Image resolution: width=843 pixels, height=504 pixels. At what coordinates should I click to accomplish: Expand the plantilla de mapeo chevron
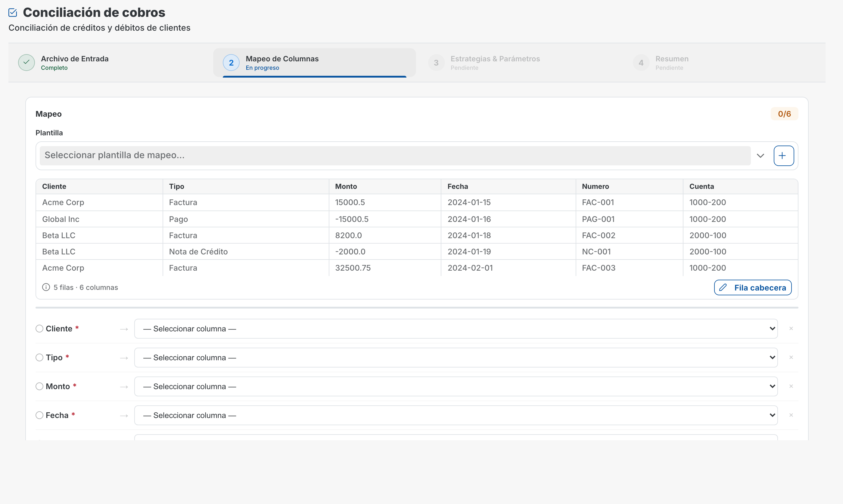pyautogui.click(x=761, y=156)
